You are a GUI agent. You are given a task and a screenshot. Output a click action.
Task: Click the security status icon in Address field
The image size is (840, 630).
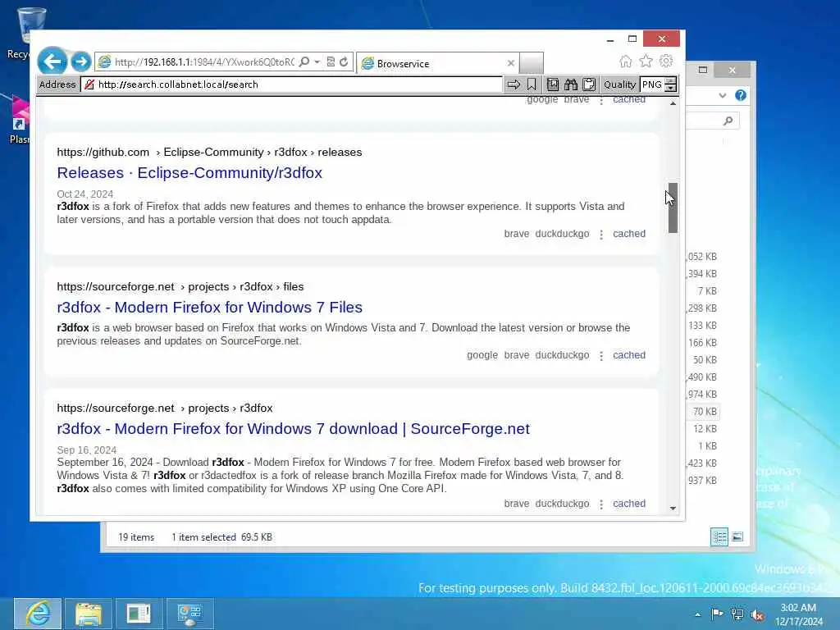coord(89,84)
